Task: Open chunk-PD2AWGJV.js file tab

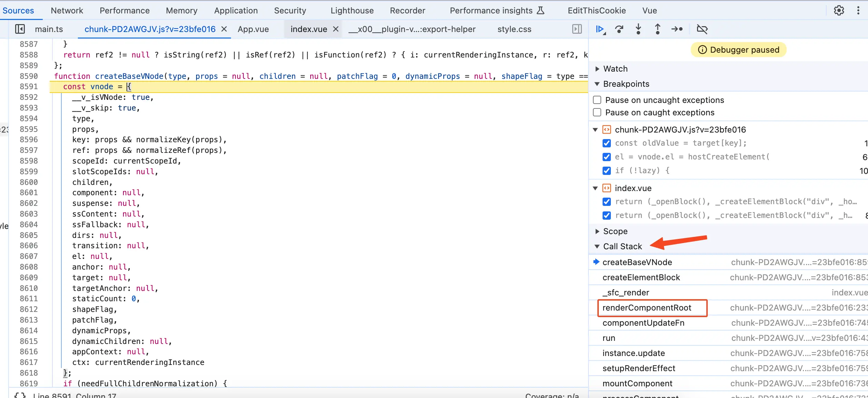Action: pos(150,29)
